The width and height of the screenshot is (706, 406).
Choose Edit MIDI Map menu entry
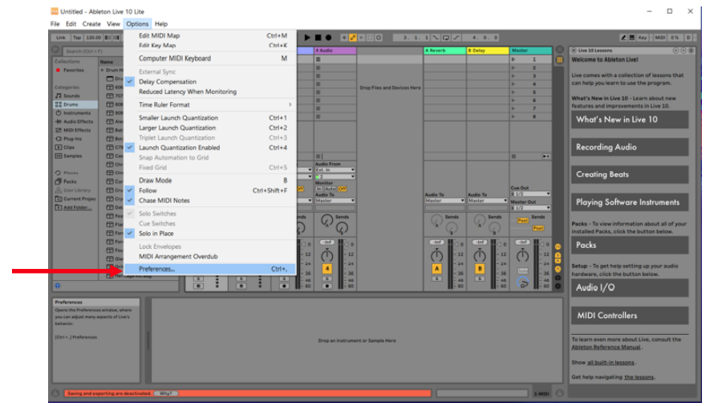pyautogui.click(x=210, y=36)
